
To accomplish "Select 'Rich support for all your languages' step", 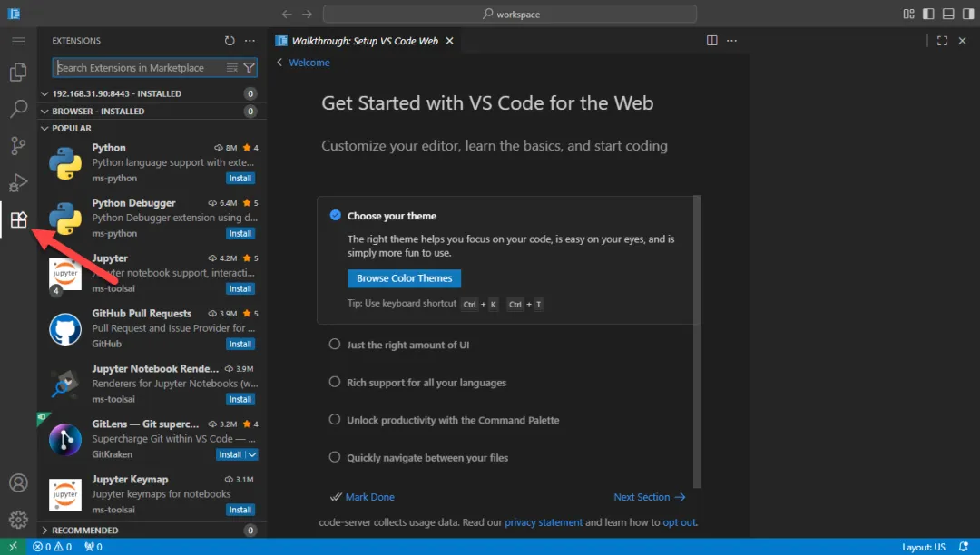I will click(426, 383).
